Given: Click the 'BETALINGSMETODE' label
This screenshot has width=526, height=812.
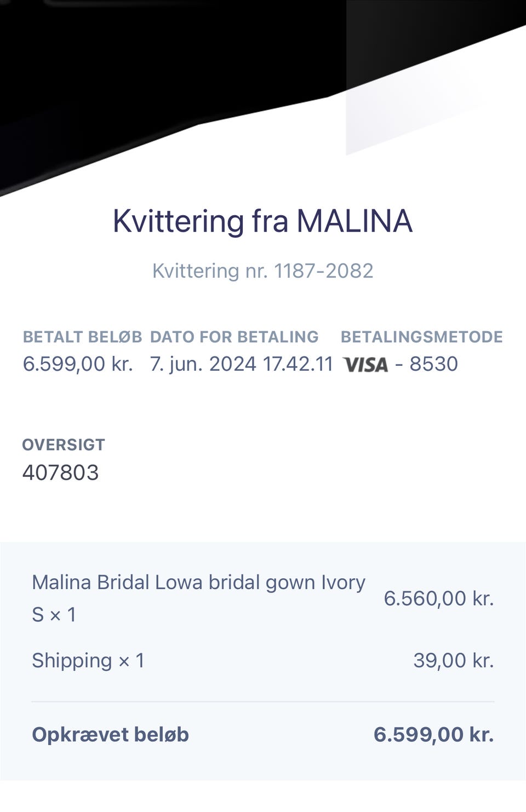Looking at the screenshot, I should [421, 337].
